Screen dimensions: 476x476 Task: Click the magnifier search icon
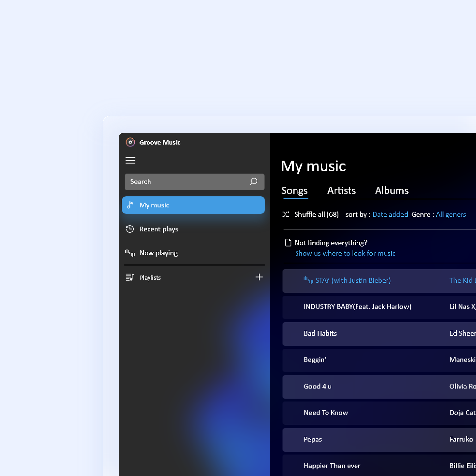pos(253,182)
